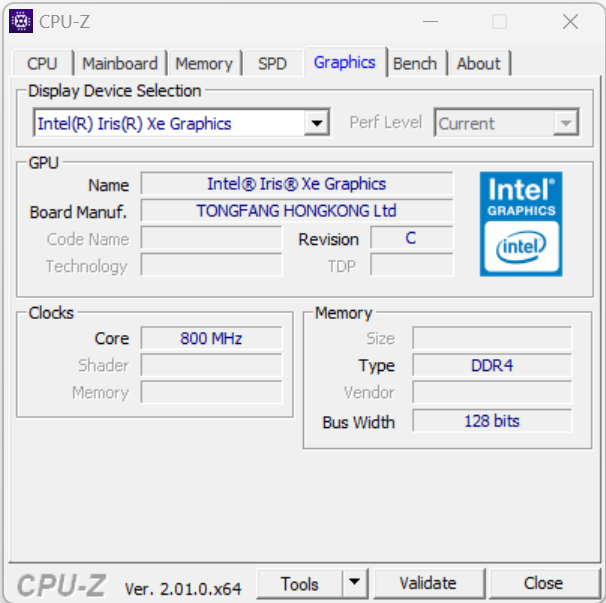
Task: Expand the Display Device Selection dropdown arrow
Action: pyautogui.click(x=317, y=123)
